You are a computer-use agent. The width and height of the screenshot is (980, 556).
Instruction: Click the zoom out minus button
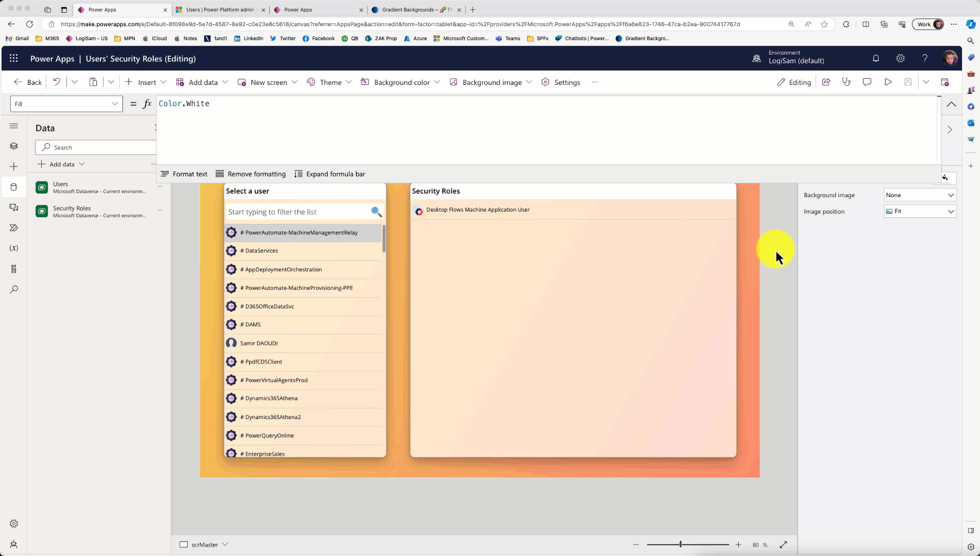click(x=636, y=545)
